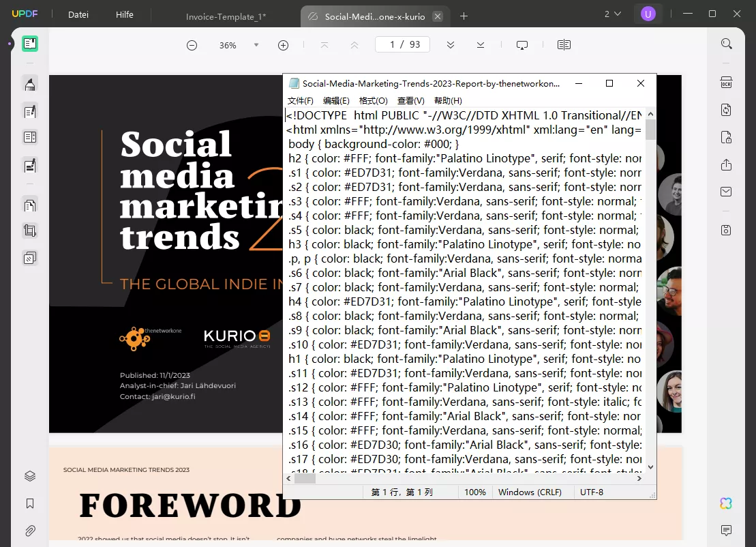Open the UPDF AI assistant

(x=726, y=503)
